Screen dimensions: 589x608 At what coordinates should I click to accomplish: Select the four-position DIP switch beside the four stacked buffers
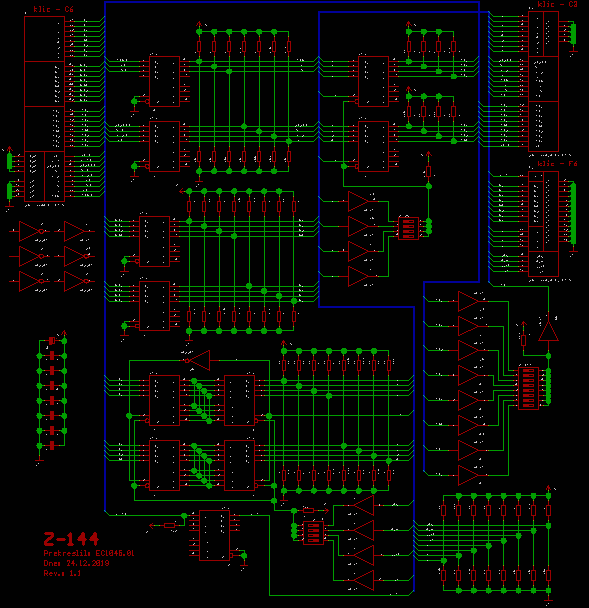click(x=408, y=228)
